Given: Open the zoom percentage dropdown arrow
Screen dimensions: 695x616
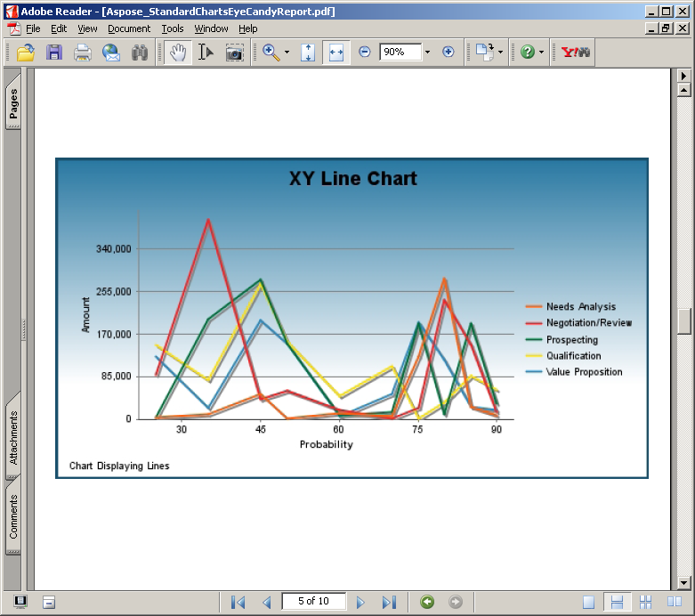Looking at the screenshot, I should (427, 53).
